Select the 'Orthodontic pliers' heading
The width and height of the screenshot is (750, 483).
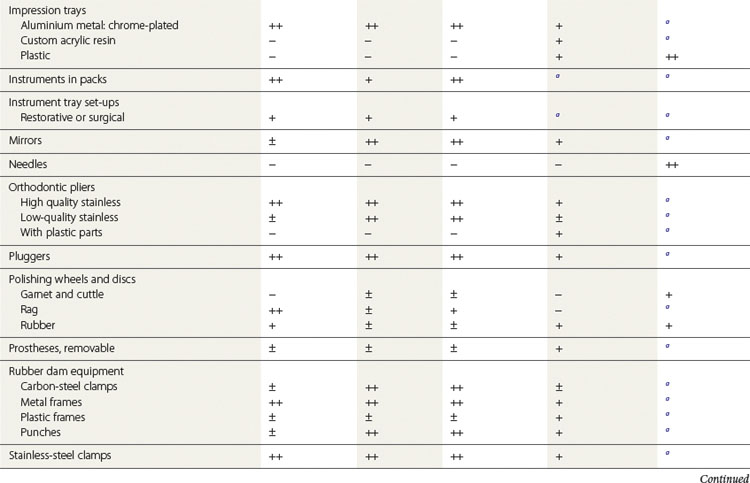[52, 186]
